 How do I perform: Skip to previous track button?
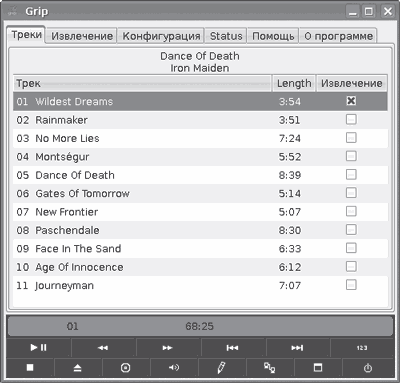(232, 348)
